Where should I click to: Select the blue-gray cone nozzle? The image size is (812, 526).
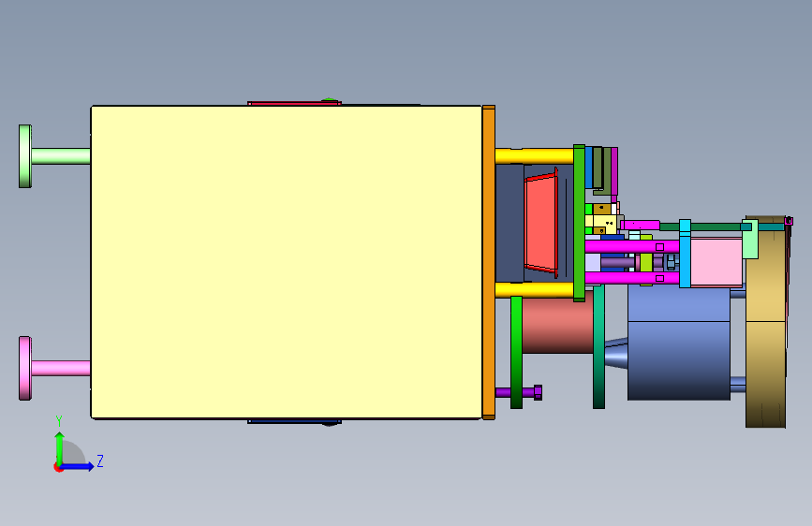coord(616,353)
